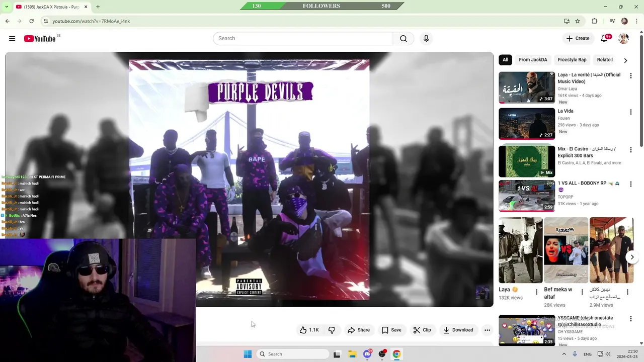Open options for Laya short
The image size is (644, 362).
pos(536,292)
